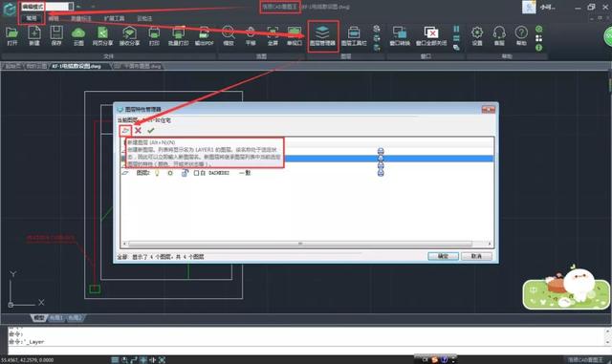Toggle the lightbulb on/off for last layer
Image resolution: width=612 pixels, height=364 pixels.
(x=157, y=173)
